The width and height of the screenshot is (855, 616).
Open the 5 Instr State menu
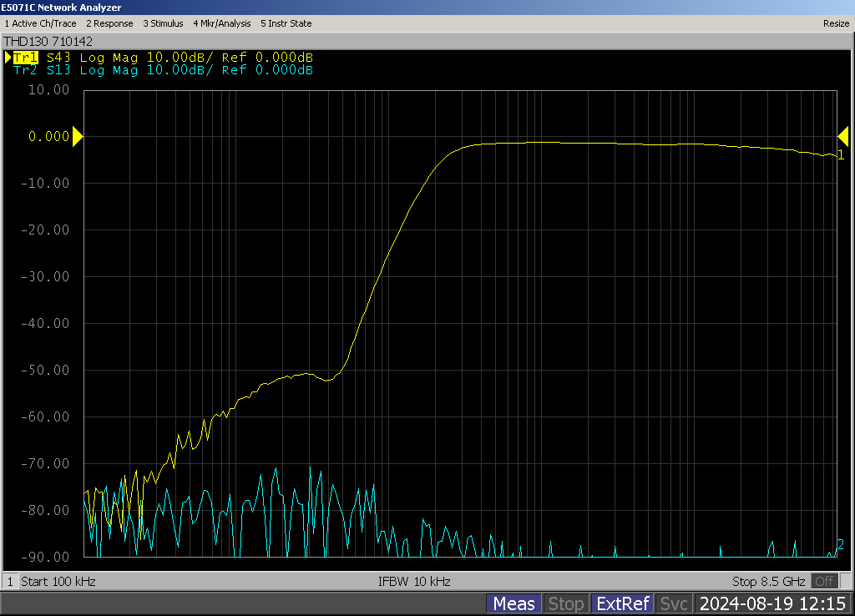(x=286, y=23)
